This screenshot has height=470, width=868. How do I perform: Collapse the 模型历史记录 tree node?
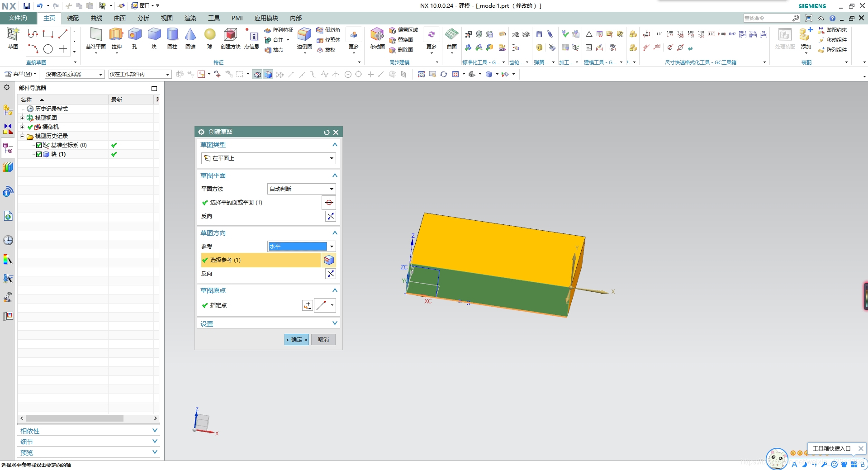click(22, 136)
